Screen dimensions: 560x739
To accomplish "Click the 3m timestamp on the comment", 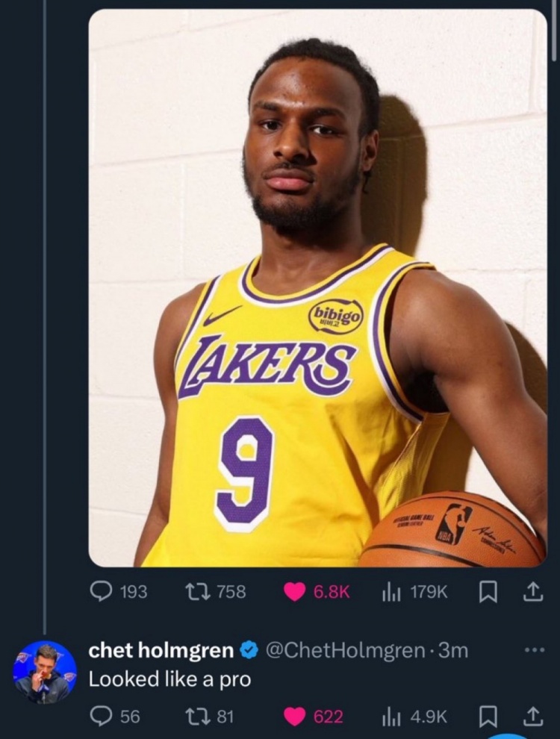I will 453,651.
